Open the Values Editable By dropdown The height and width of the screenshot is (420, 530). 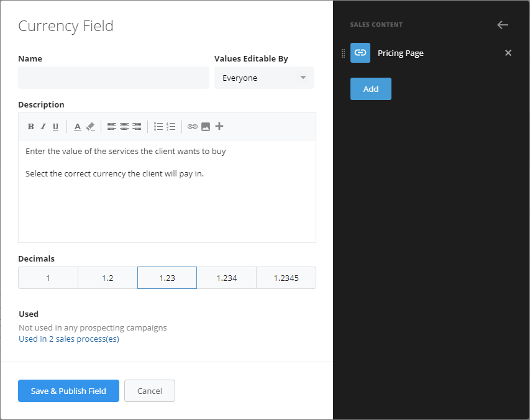pyautogui.click(x=263, y=78)
